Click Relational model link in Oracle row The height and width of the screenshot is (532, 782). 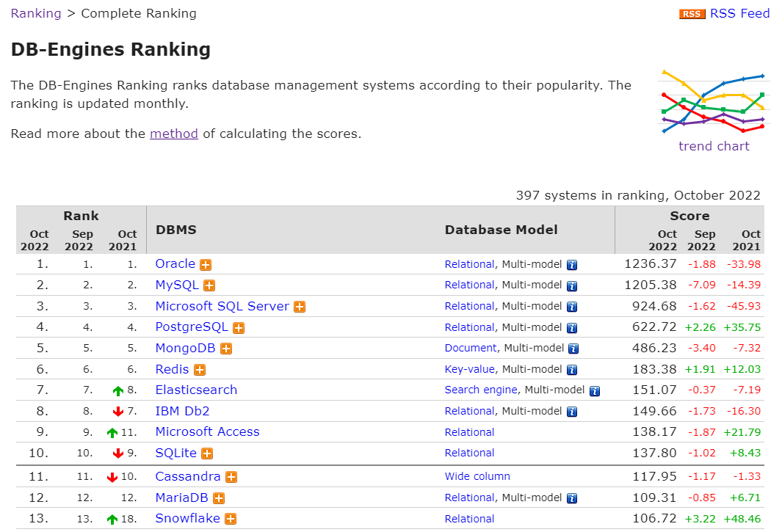pos(469,264)
